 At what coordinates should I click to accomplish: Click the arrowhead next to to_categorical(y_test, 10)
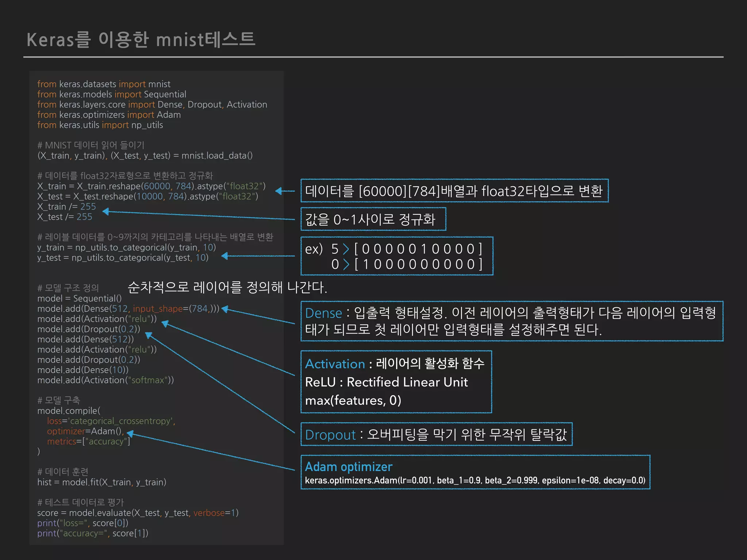pyautogui.click(x=225, y=256)
